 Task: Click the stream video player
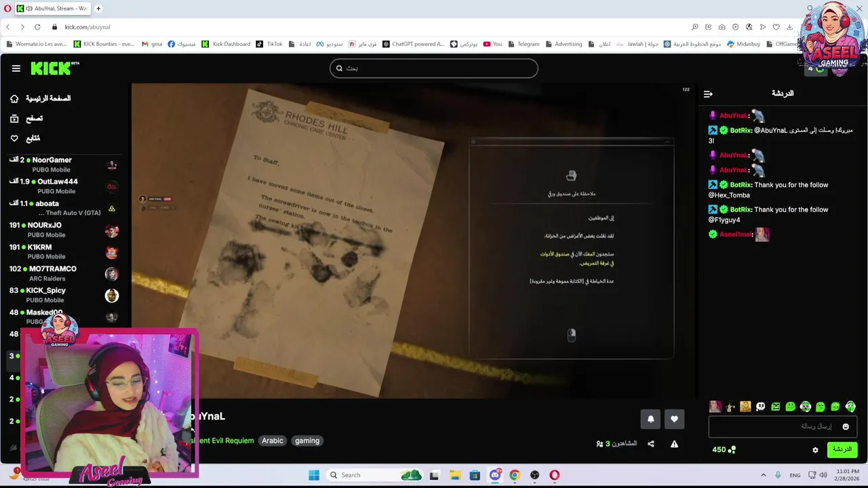click(414, 241)
